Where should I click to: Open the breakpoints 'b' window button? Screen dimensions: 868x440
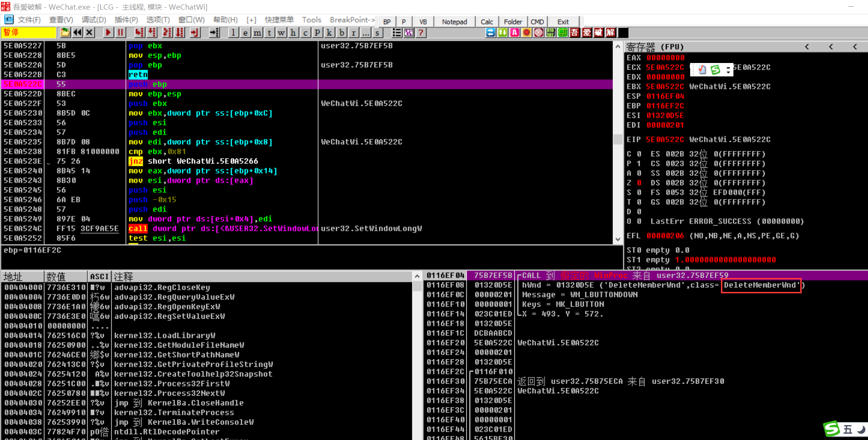[342, 33]
